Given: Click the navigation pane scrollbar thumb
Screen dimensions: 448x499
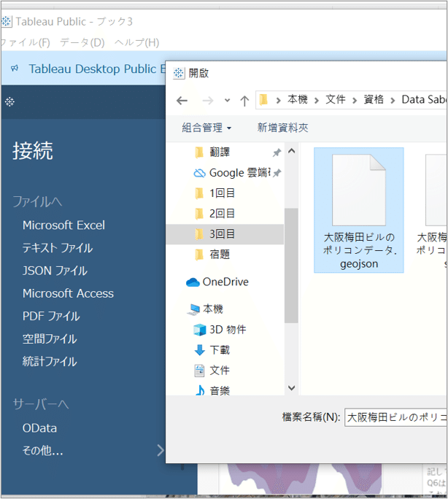Looking at the screenshot, I should (x=291, y=266).
